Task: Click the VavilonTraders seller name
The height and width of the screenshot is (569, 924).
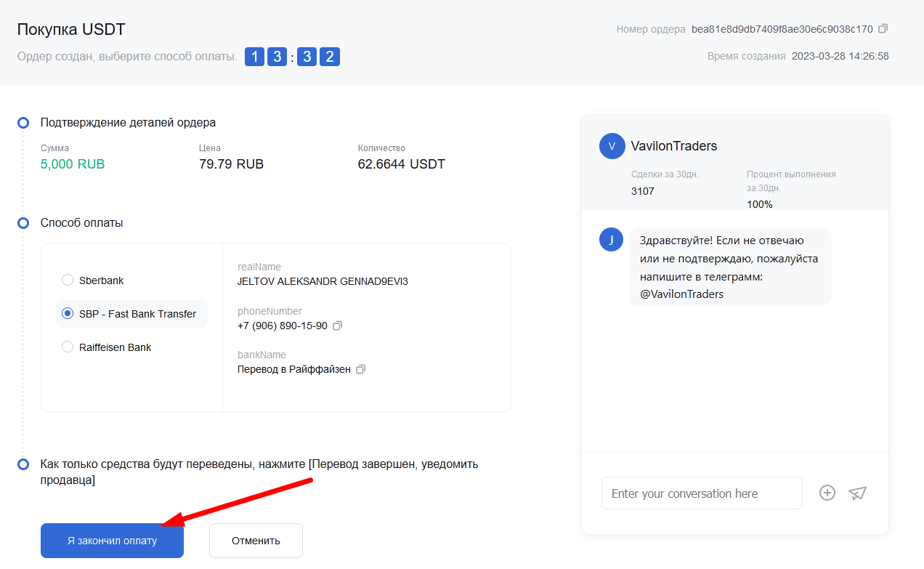Action: [674, 146]
